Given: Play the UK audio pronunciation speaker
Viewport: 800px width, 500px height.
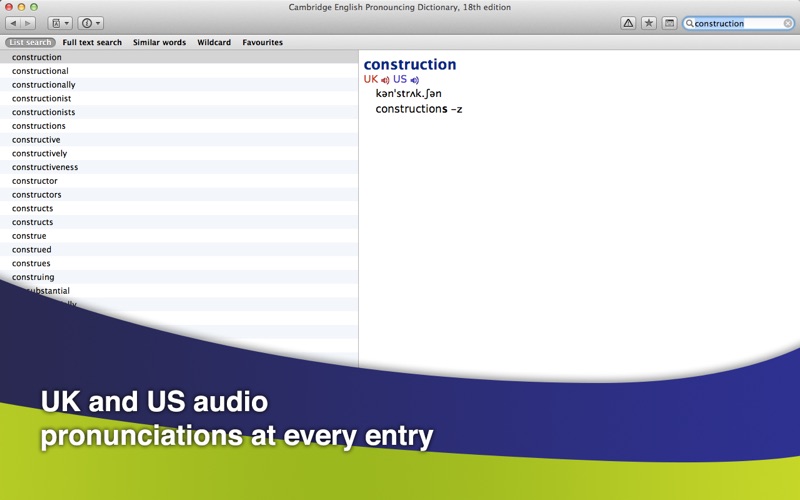Looking at the screenshot, I should click(x=385, y=80).
